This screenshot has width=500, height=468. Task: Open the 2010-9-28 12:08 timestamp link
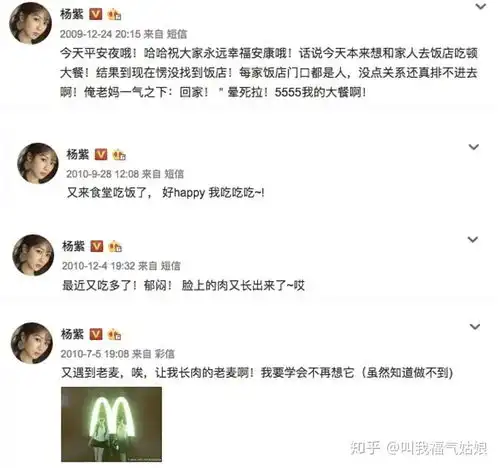tap(102, 174)
